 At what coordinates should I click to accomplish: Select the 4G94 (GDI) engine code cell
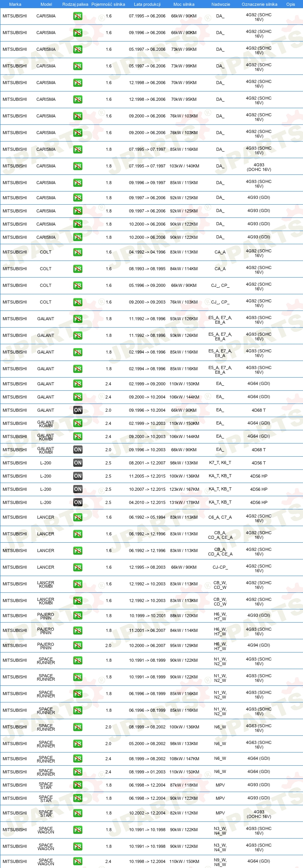(x=259, y=645)
